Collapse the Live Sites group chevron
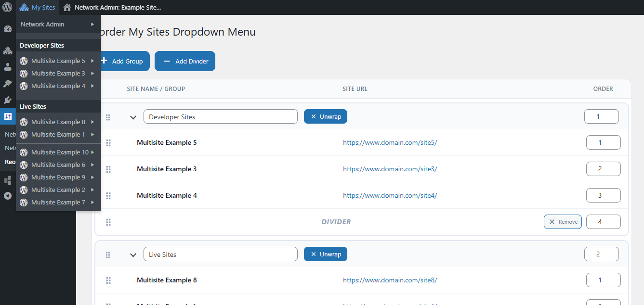 tap(133, 254)
